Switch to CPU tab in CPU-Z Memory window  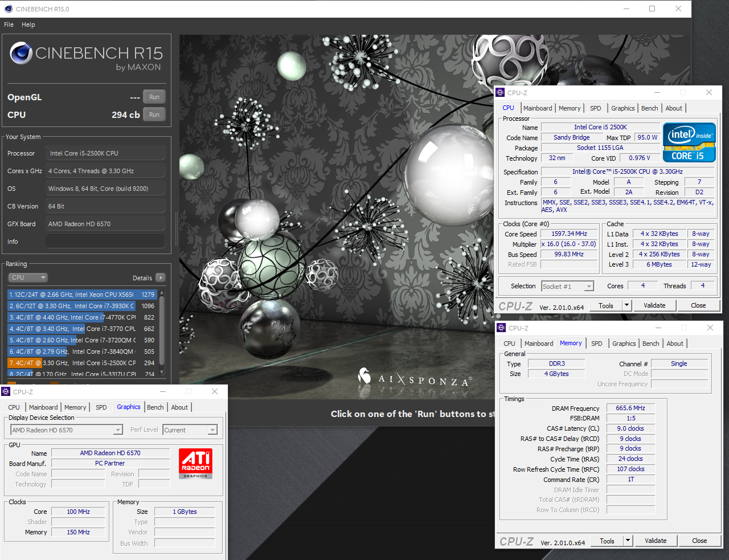point(509,344)
